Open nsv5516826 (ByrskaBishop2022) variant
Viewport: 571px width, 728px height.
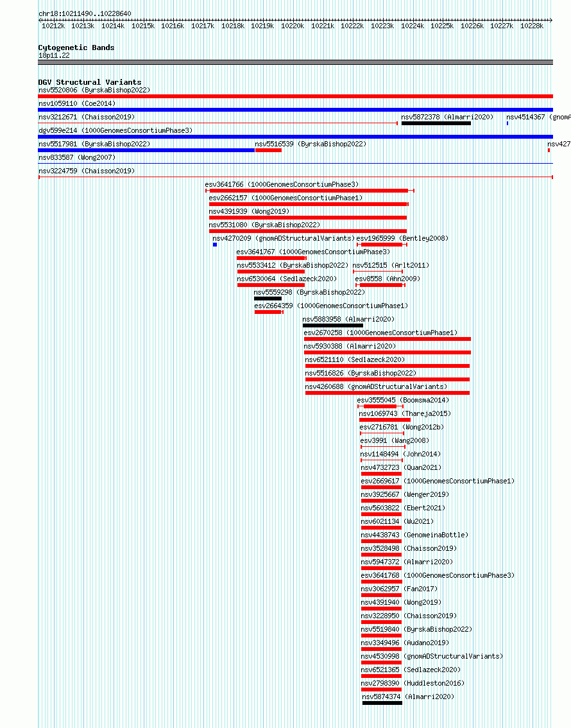tap(361, 373)
